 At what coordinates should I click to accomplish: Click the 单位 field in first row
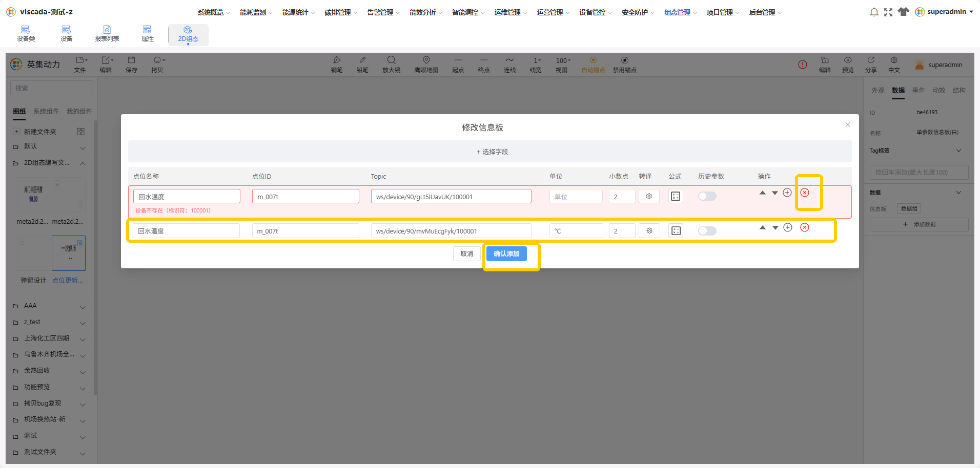click(576, 196)
